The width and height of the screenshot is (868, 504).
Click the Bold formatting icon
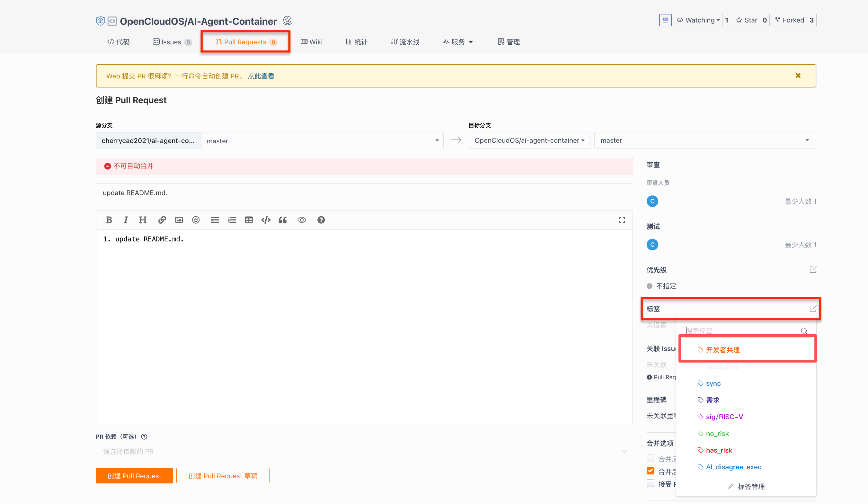coord(109,220)
